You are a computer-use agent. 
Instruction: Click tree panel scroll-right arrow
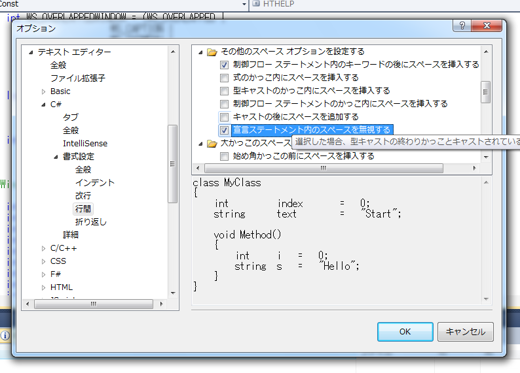(x=161, y=304)
